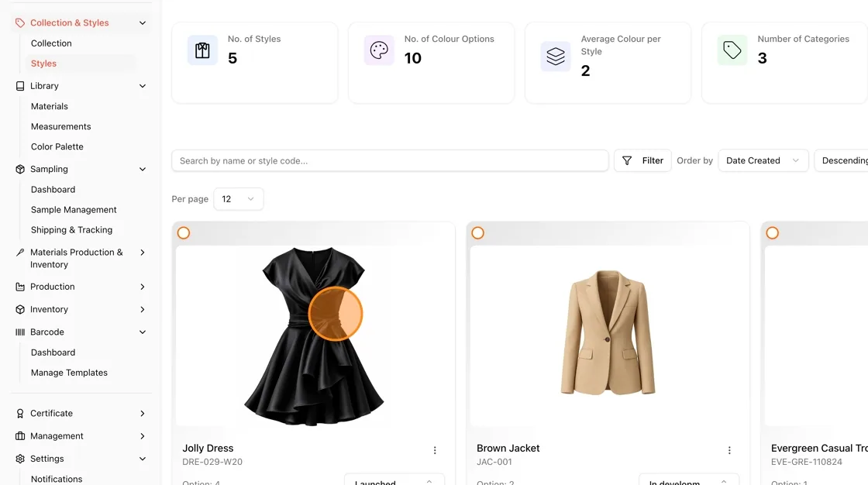This screenshot has width=868, height=485.
Task: Open Shipping & Tracking page
Action: (71, 230)
